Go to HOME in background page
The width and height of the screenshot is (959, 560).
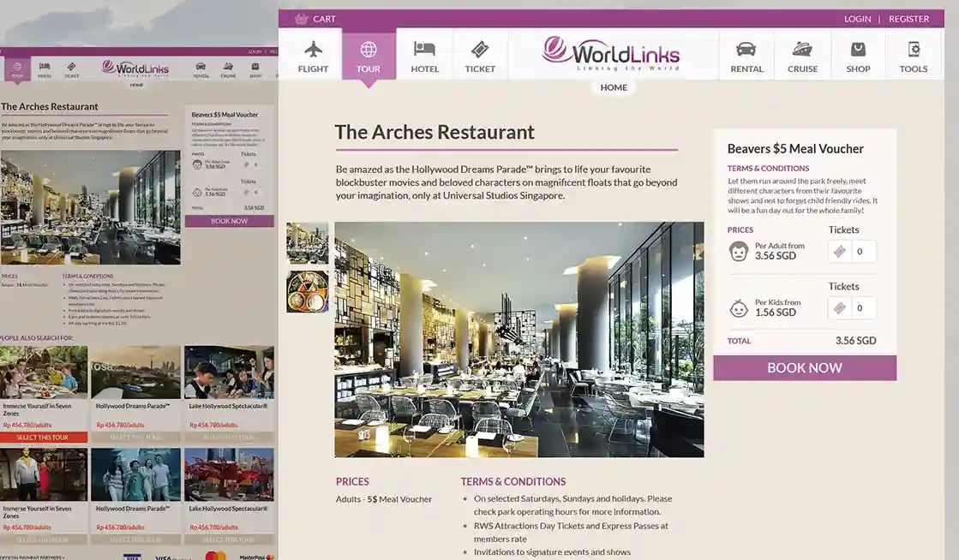[x=136, y=85]
